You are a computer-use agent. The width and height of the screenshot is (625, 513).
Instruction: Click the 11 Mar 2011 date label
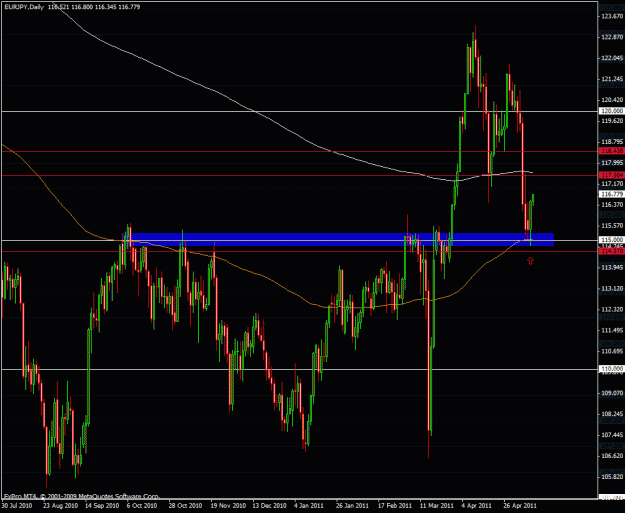point(436,506)
